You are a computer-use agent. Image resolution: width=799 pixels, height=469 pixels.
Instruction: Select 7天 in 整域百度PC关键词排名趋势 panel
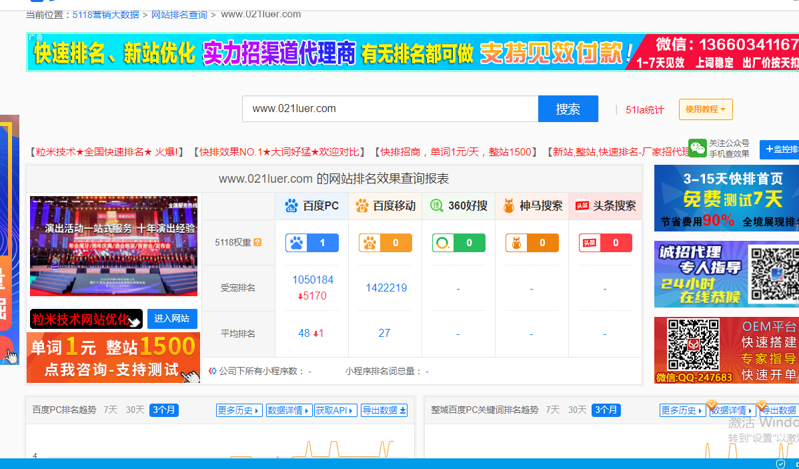tap(552, 410)
